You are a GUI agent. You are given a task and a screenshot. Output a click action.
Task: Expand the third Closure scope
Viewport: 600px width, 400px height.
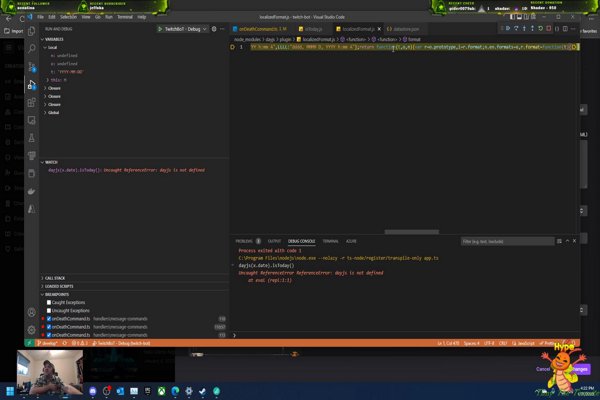53,104
